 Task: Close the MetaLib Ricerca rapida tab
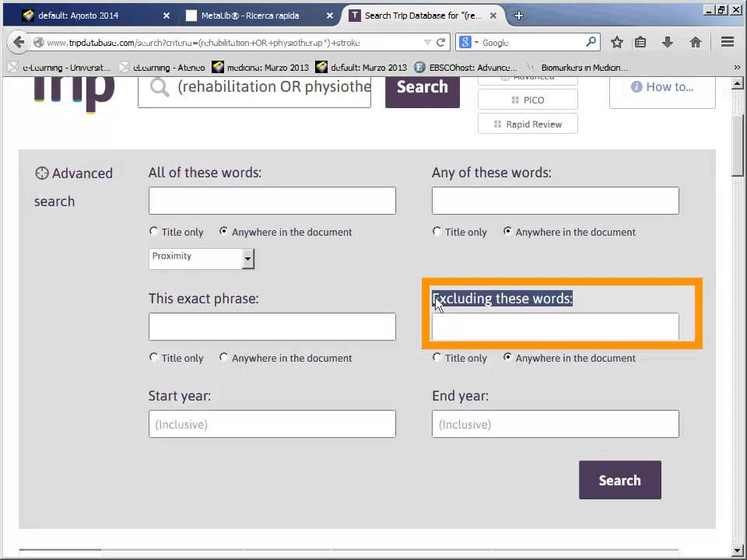coord(330,16)
